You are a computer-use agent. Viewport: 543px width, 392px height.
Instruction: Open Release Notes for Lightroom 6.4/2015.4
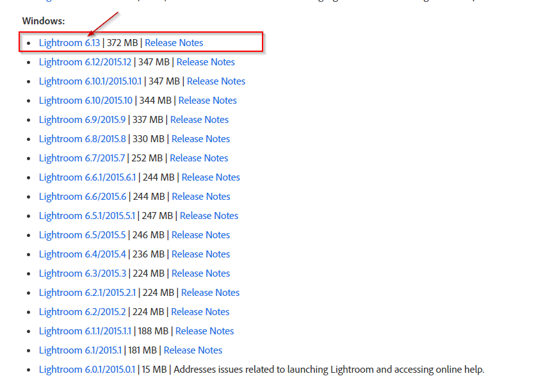[x=201, y=254]
